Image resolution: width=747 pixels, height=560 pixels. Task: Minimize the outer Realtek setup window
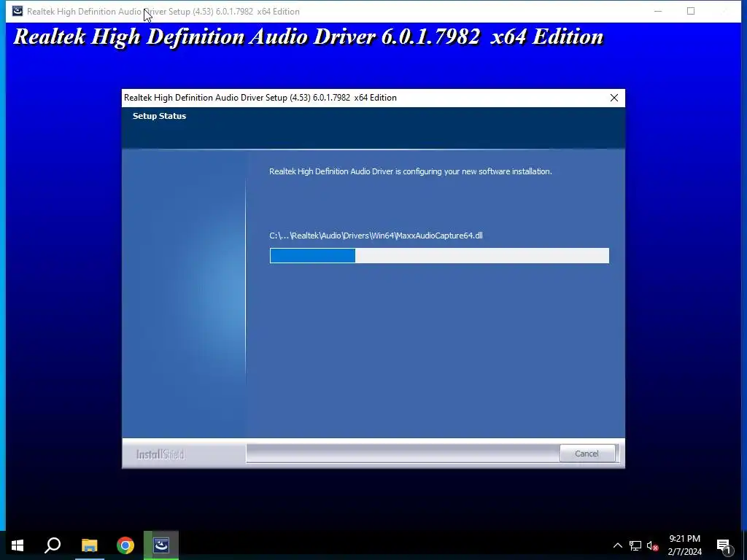click(658, 11)
